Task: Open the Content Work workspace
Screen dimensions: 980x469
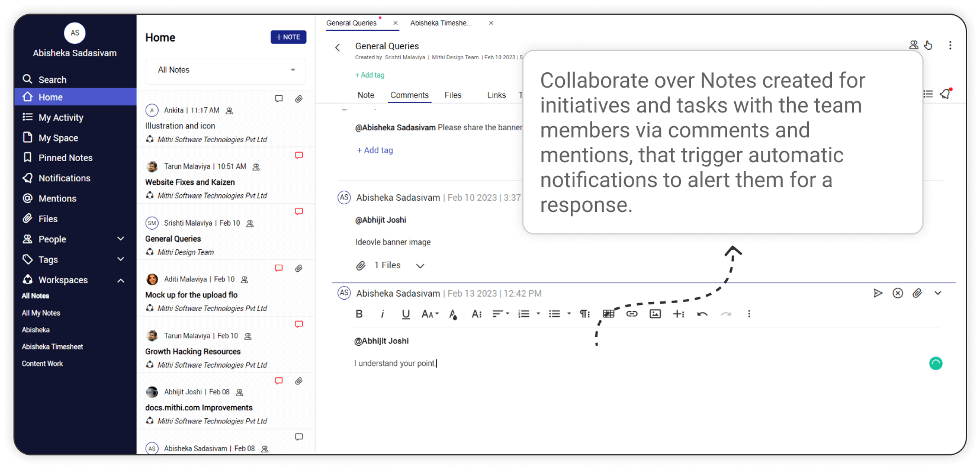Action: click(42, 364)
